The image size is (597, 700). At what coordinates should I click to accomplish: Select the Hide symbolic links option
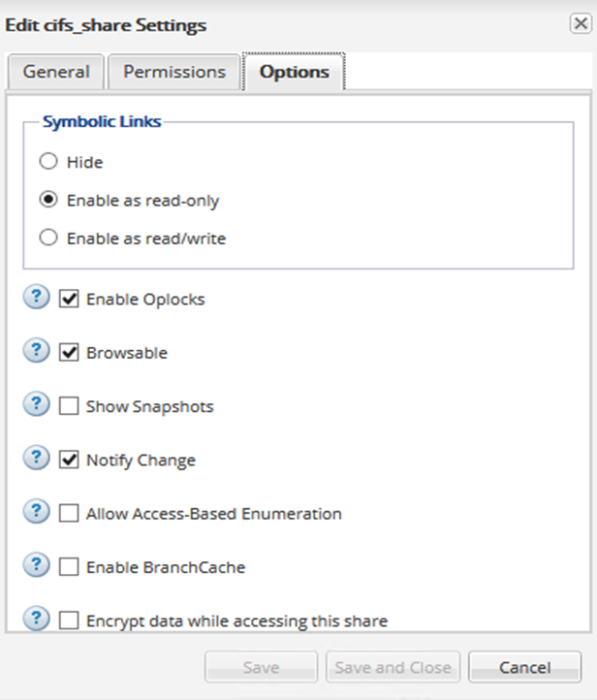47,162
